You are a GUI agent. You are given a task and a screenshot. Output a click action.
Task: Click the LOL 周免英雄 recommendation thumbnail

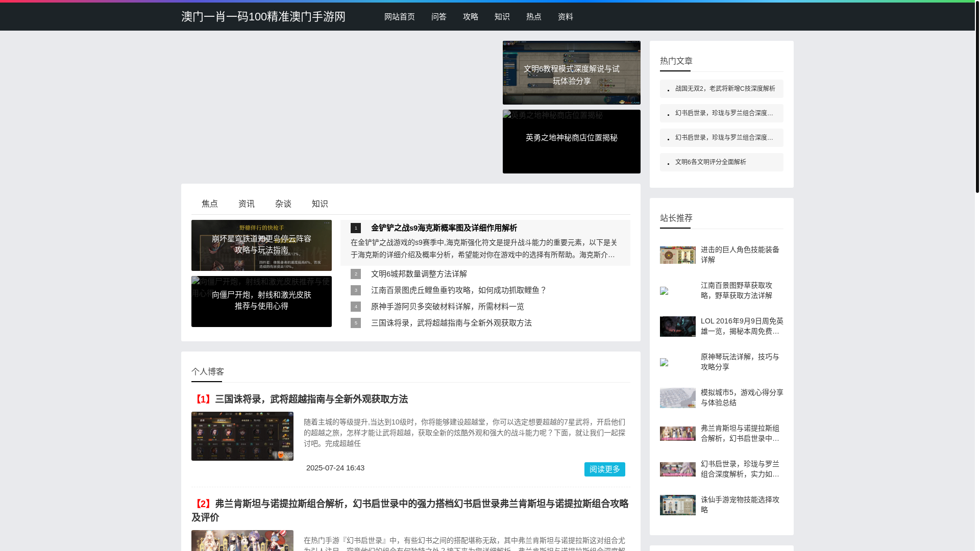(x=677, y=327)
